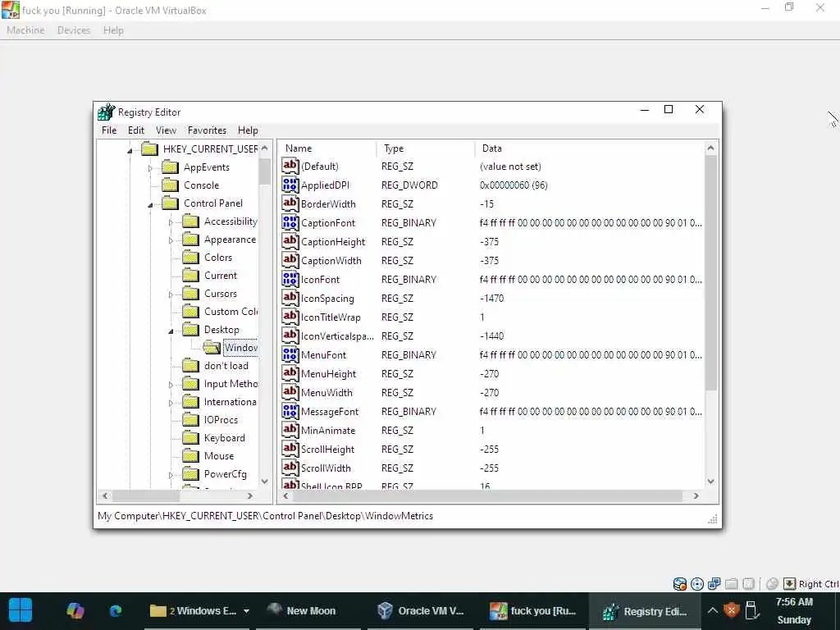Open Windows Start menu
Image resolution: width=840 pixels, height=630 pixels.
point(21,610)
